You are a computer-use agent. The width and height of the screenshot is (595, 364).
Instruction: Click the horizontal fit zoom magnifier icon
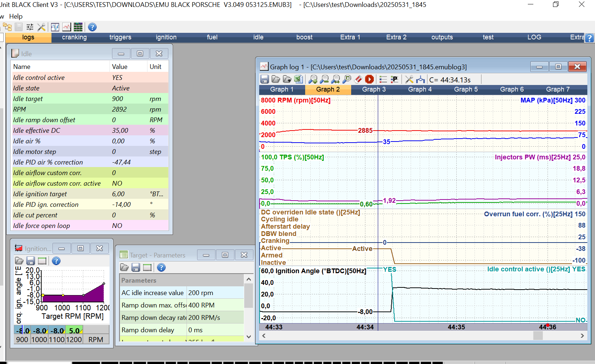tap(335, 79)
